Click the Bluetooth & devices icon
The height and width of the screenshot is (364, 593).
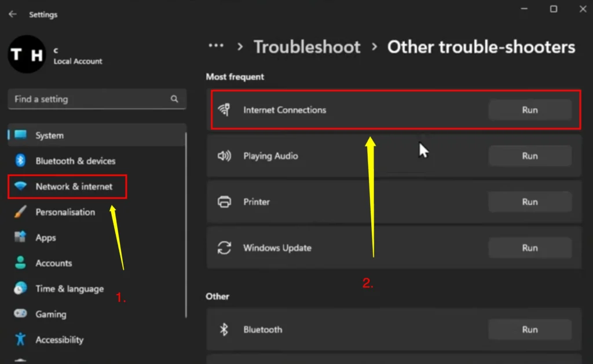click(x=20, y=161)
